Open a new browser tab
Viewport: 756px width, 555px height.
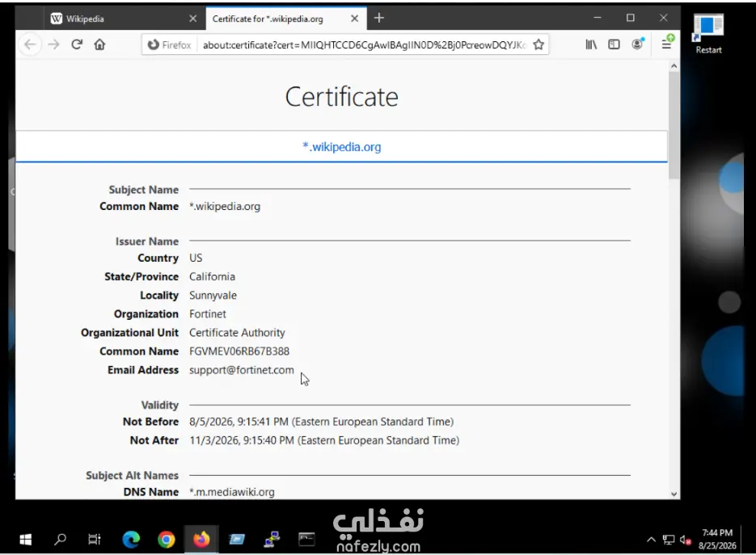point(379,19)
